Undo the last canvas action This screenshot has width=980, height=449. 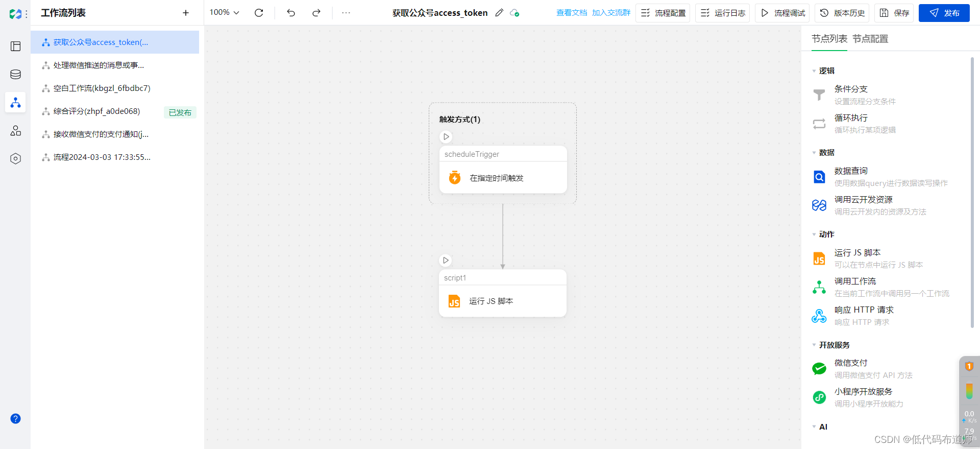coord(291,13)
